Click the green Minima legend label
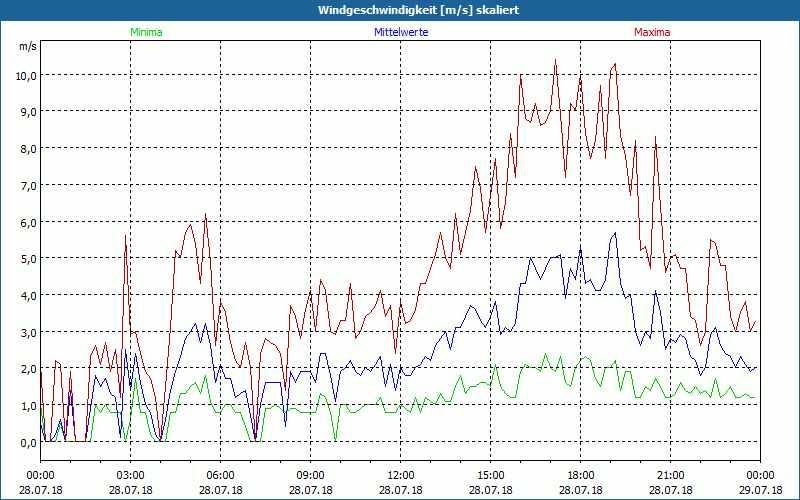The height and width of the screenshot is (500, 800). [146, 32]
